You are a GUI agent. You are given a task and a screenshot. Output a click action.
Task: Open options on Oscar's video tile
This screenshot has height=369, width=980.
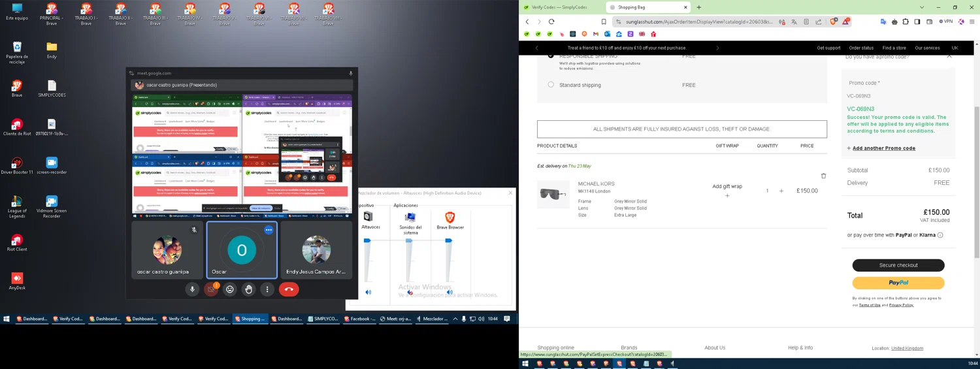point(269,230)
